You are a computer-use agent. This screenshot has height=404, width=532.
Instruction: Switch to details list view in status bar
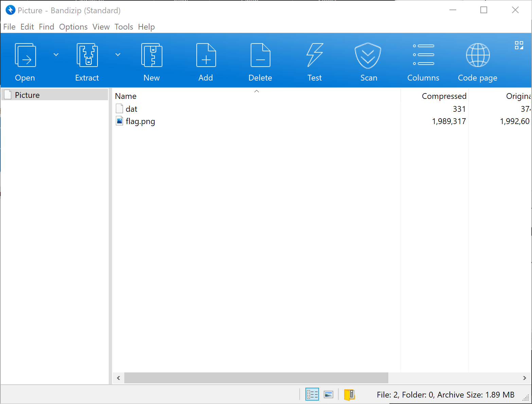(312, 394)
